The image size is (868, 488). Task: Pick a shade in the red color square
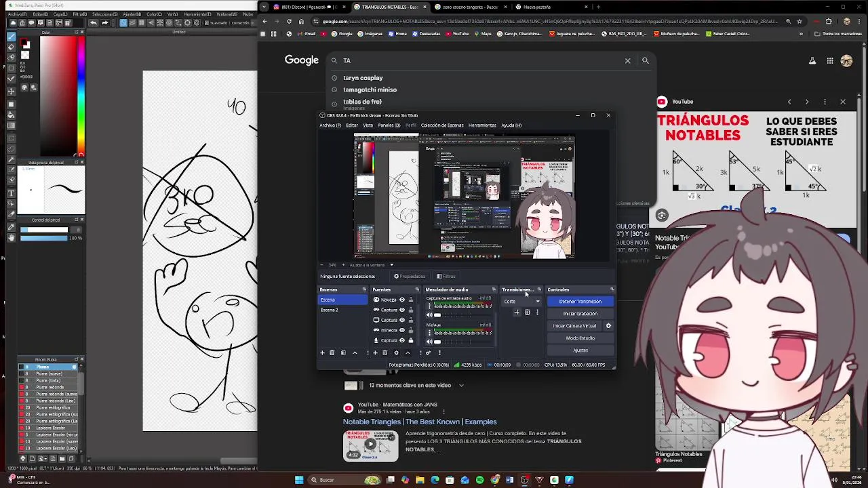point(58,95)
